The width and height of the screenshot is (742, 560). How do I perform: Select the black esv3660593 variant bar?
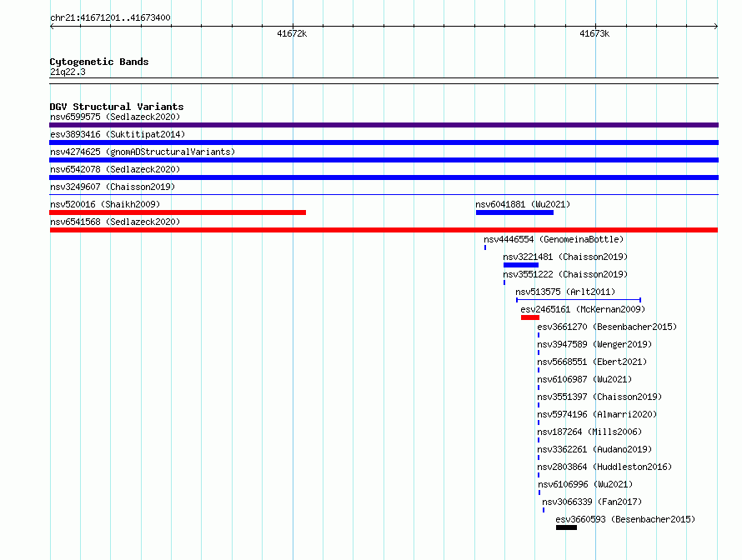[566, 527]
